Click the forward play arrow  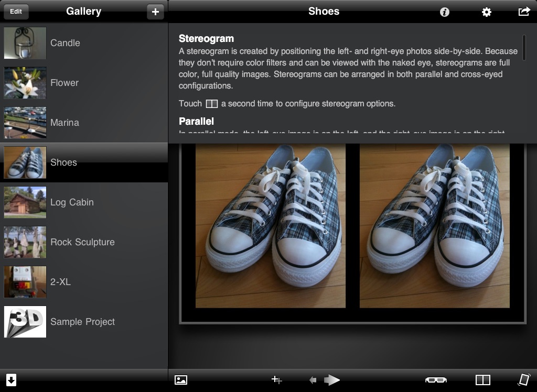click(x=331, y=379)
